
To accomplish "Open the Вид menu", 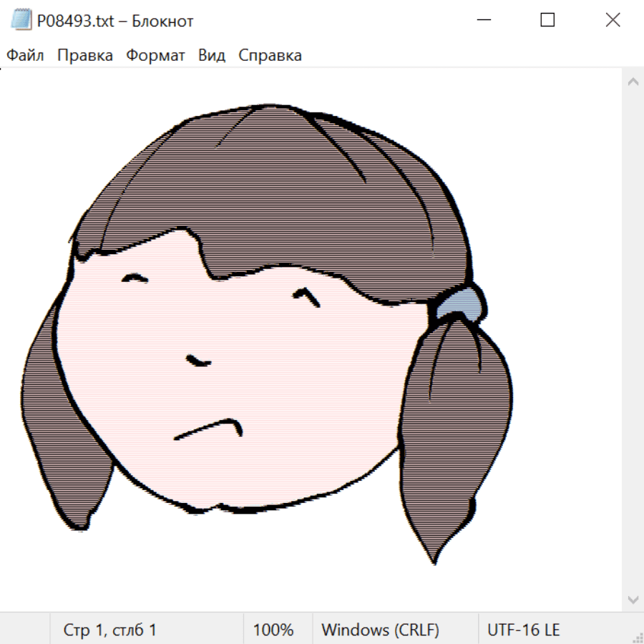I will (211, 56).
